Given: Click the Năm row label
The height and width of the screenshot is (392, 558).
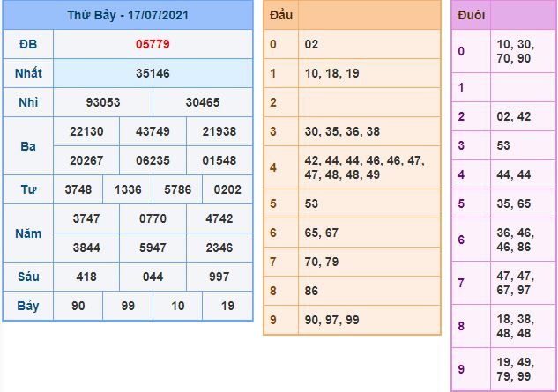Looking at the screenshot, I should click(x=28, y=233).
